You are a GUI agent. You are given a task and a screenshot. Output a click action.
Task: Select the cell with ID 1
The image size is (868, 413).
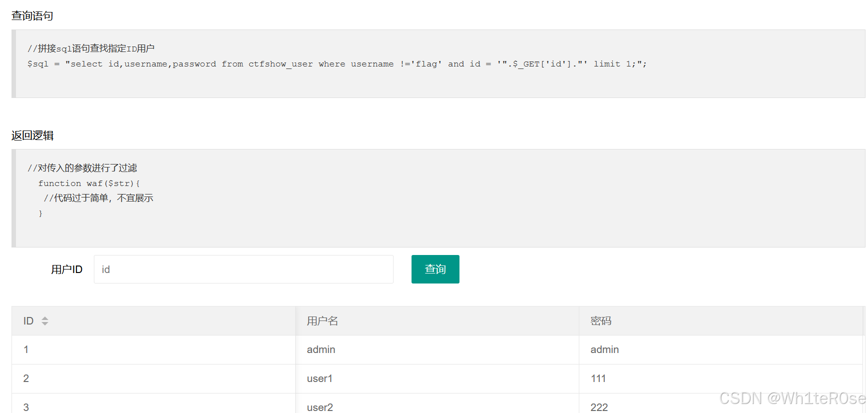point(153,349)
